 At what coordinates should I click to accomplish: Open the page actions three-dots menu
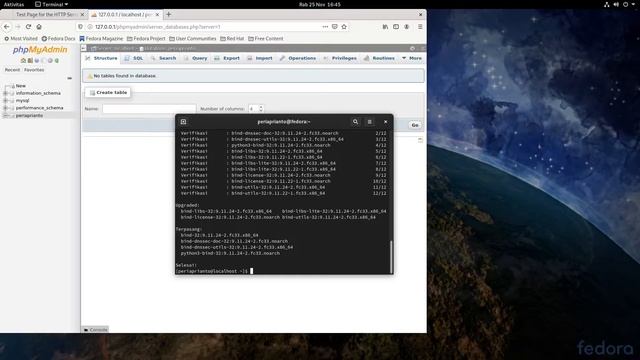[325, 27]
